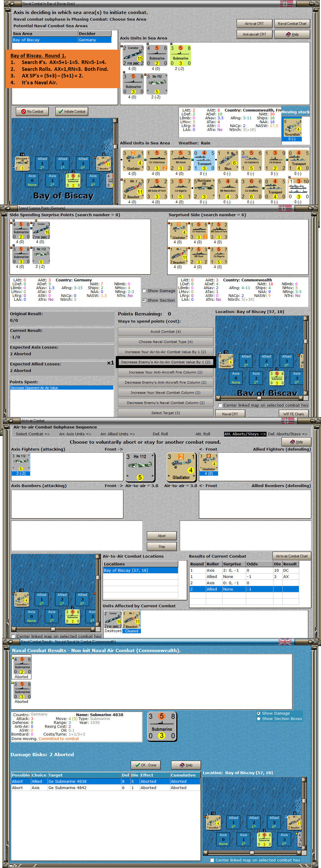
Task: Select destroyed Condor FW 200C in Units Affected
Action: (x=113, y=620)
